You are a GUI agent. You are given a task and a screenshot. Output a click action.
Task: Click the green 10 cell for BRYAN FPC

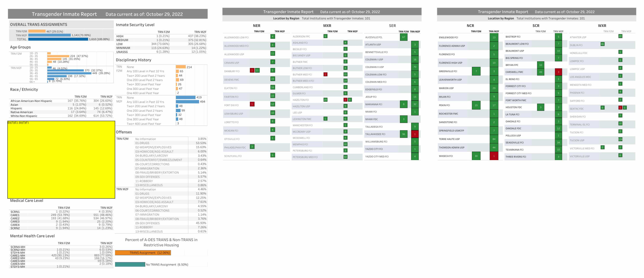541,65
